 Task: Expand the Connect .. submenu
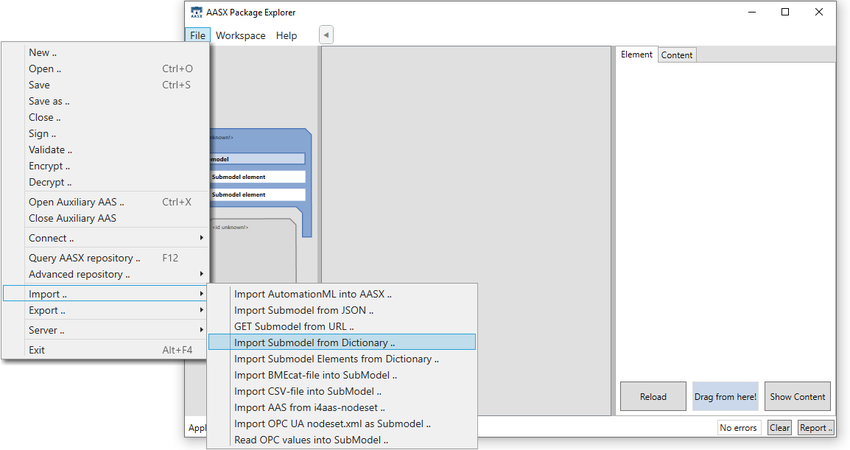(106, 239)
